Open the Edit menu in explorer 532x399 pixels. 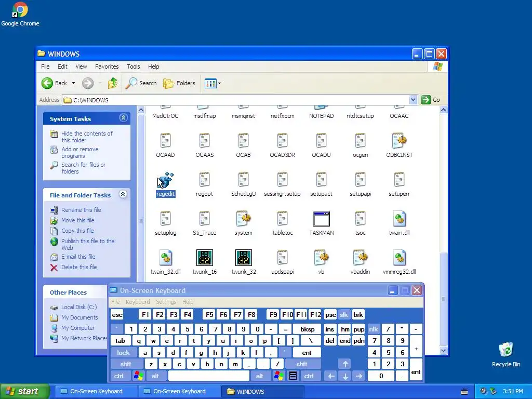62,66
